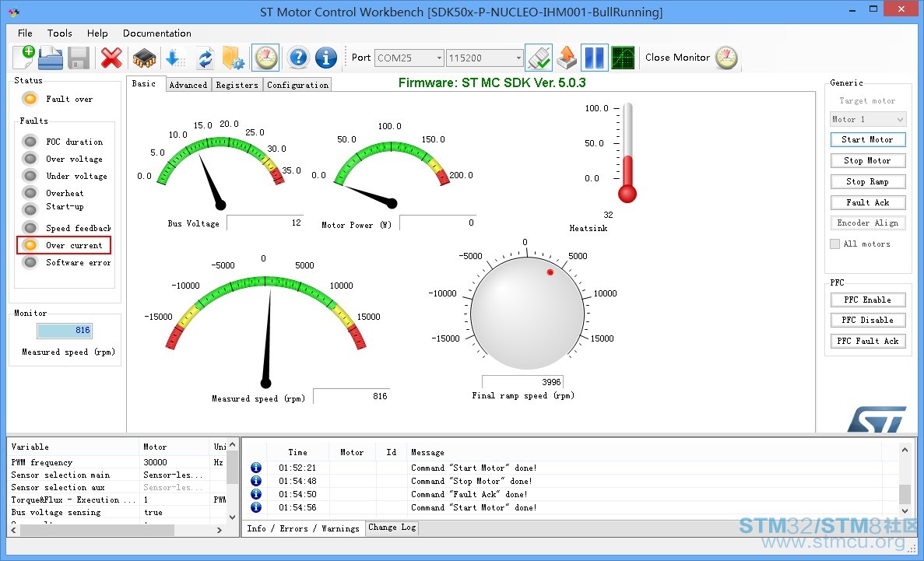Click the Speed feedback fault LED
The height and width of the screenshot is (561, 924).
(x=30, y=228)
